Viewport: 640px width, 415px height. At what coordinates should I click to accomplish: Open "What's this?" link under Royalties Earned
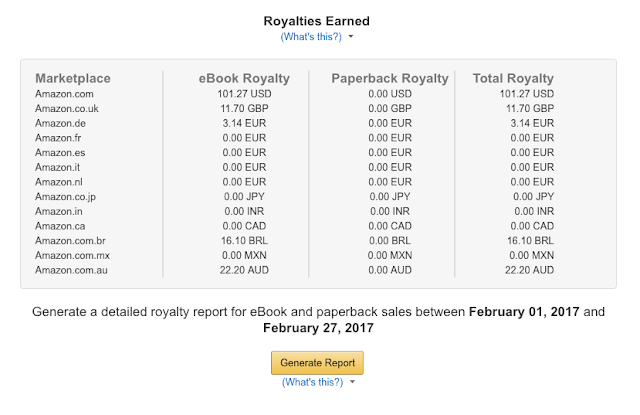click(x=311, y=37)
